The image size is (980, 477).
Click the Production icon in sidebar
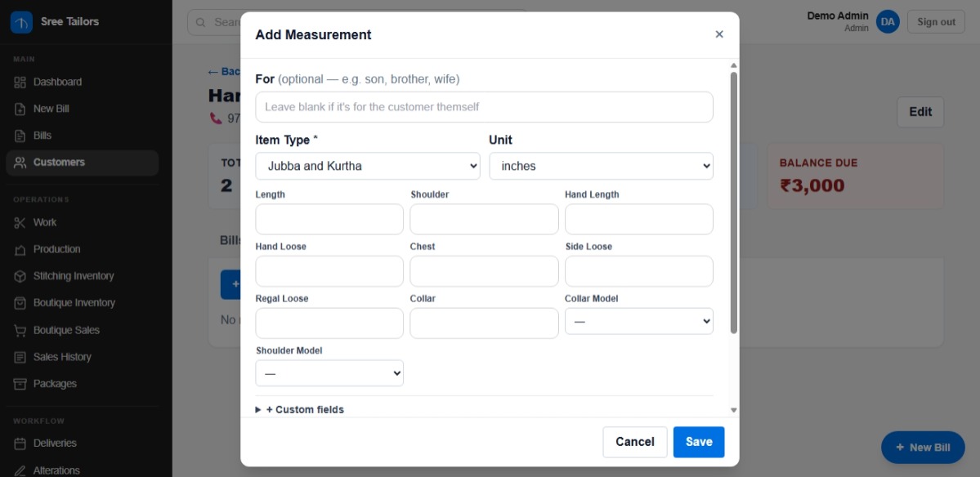click(20, 250)
